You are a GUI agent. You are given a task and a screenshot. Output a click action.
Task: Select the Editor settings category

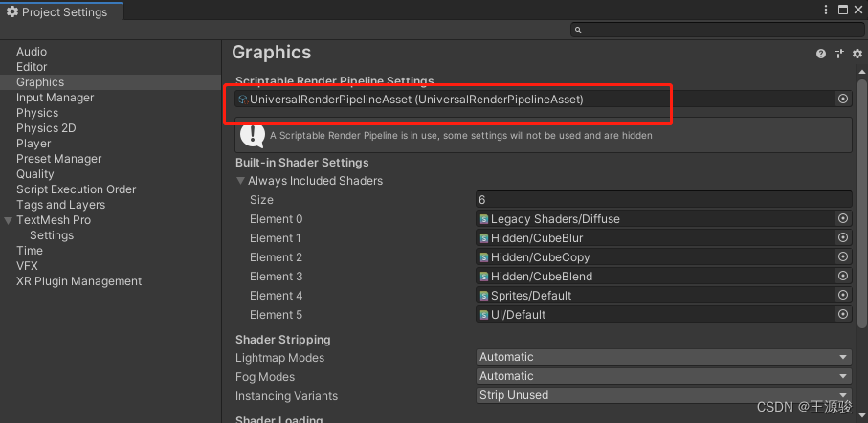pyautogui.click(x=32, y=67)
